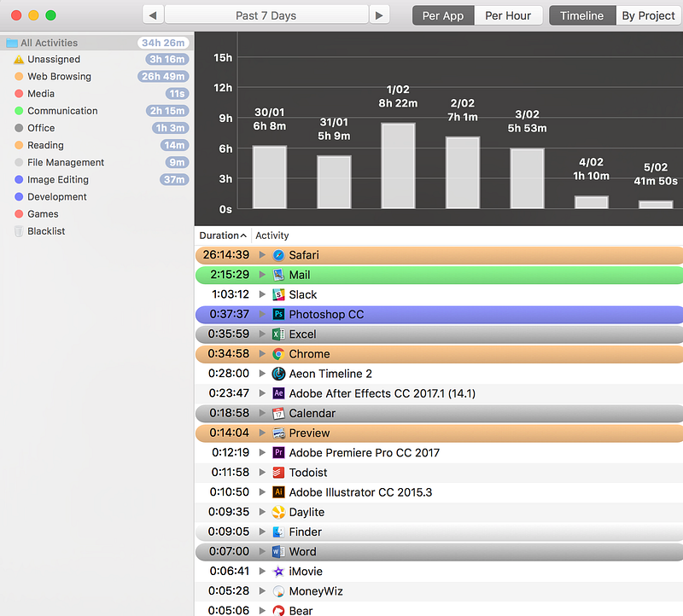Select the Timeline view tab
This screenshot has height=616, width=683.
pos(581,15)
